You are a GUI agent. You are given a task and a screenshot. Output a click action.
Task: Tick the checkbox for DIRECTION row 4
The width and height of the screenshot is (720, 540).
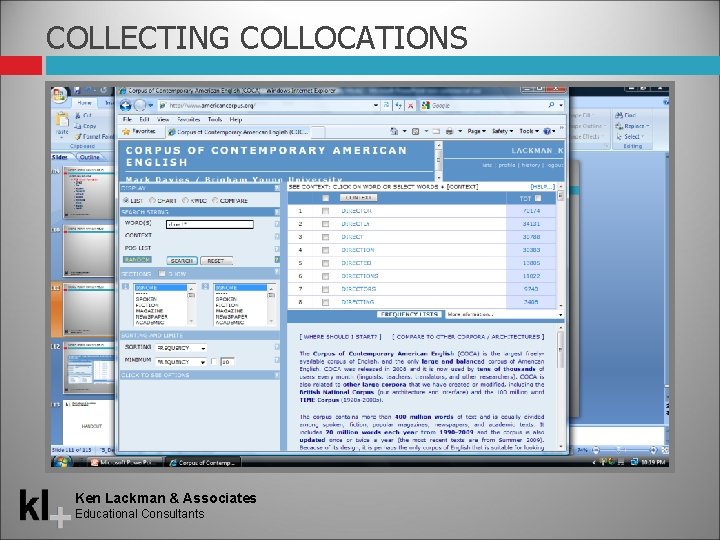[325, 250]
